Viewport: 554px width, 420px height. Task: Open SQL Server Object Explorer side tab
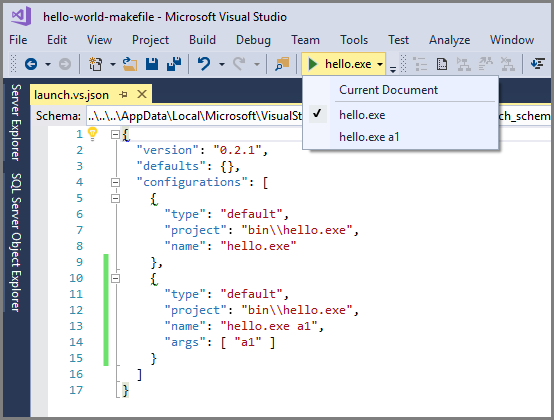[x=16, y=242]
